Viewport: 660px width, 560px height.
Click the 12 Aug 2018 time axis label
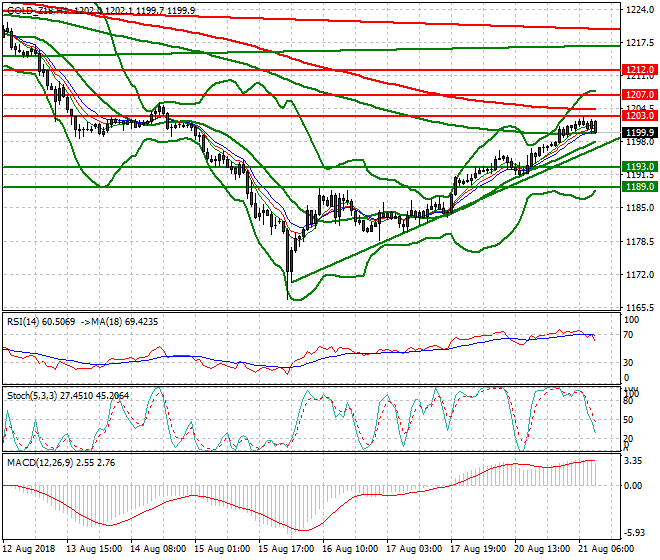click(x=29, y=549)
